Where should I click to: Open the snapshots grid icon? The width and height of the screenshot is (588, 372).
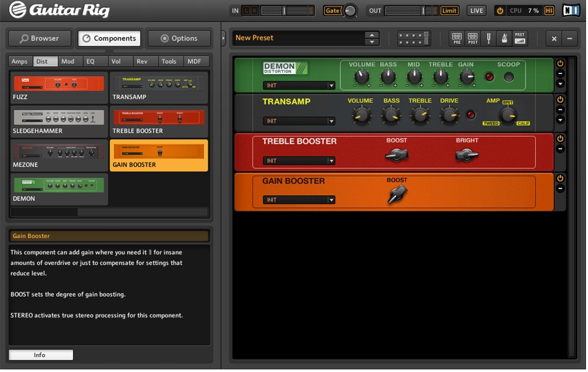[413, 38]
